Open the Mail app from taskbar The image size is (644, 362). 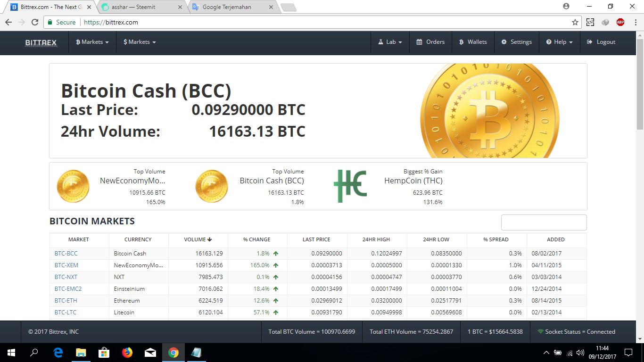150,353
